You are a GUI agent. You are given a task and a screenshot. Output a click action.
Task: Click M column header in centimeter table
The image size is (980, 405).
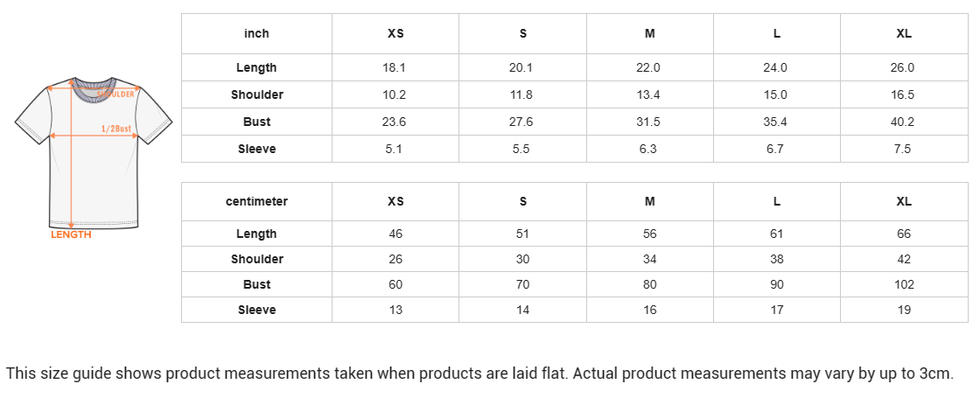pyautogui.click(x=650, y=201)
